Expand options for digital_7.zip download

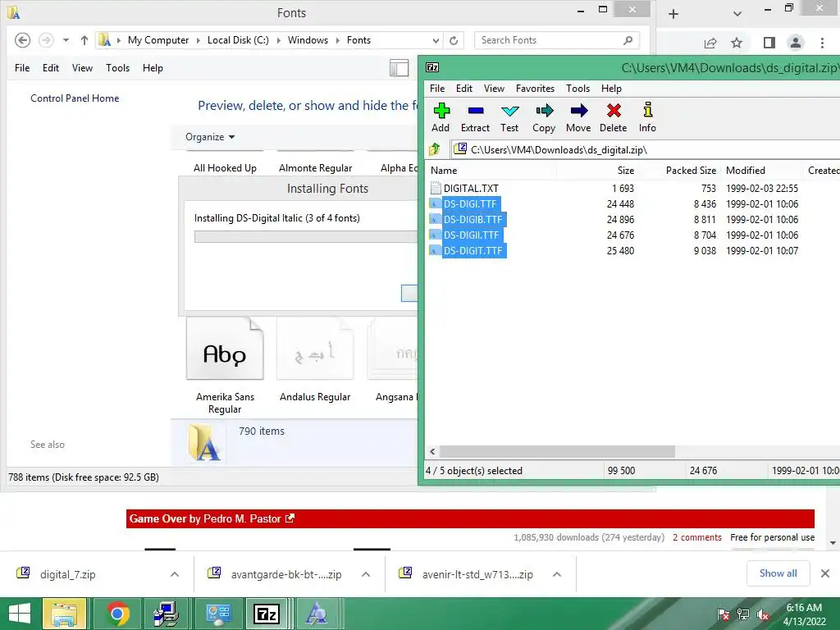pos(175,574)
